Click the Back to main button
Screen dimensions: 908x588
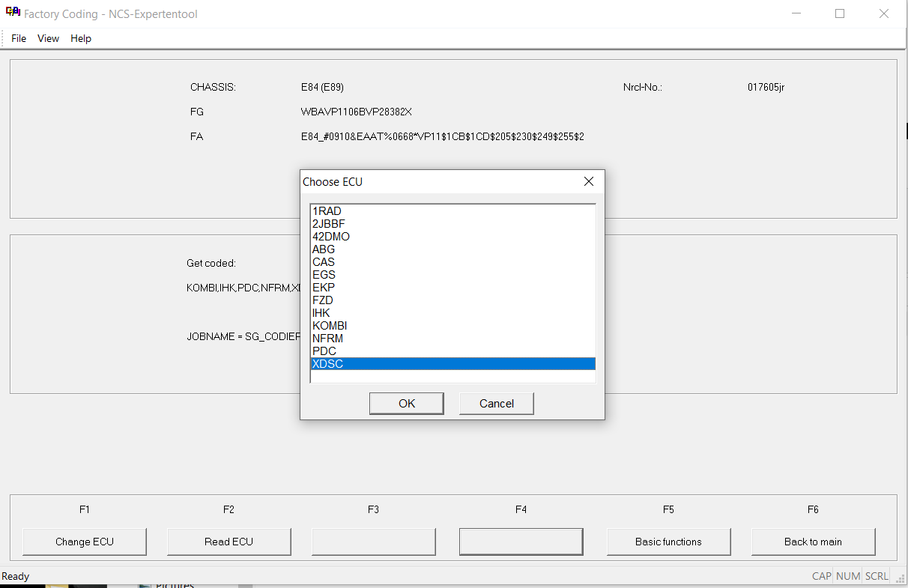pos(814,542)
